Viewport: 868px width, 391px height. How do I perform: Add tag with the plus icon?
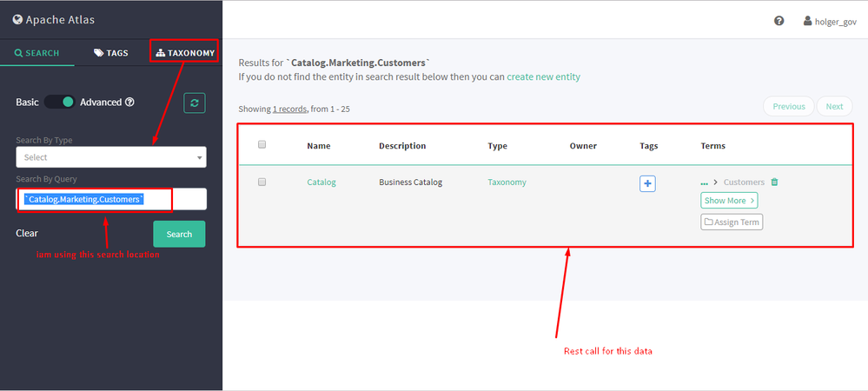pos(647,183)
